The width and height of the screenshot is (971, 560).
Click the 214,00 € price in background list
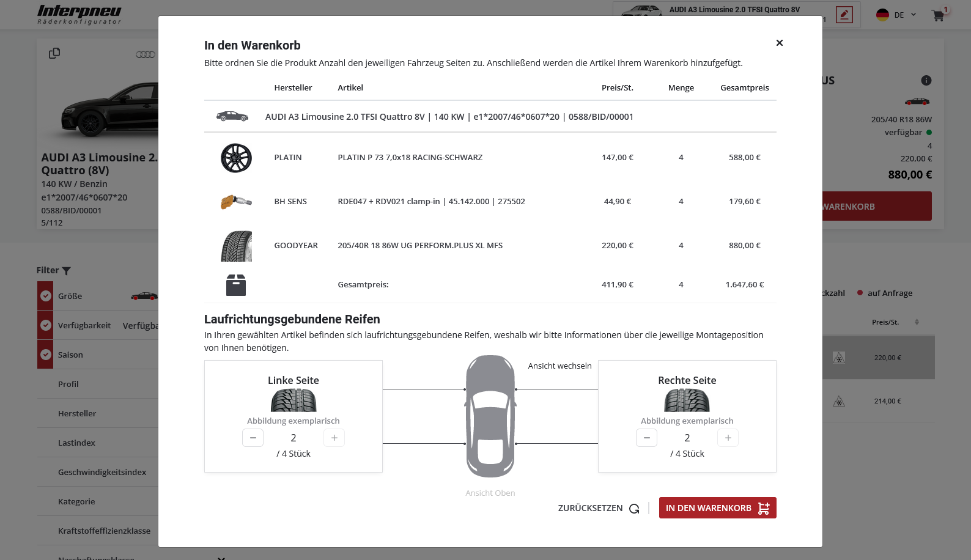coord(888,401)
